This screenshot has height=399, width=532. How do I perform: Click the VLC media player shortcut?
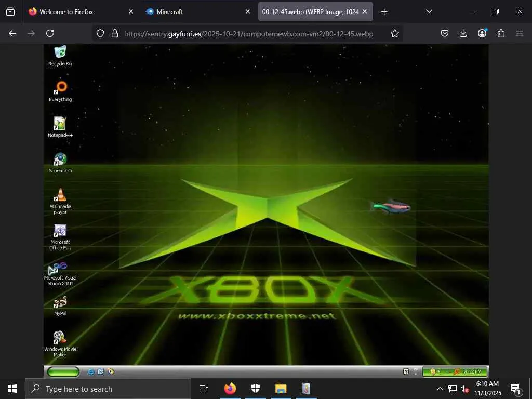point(60,201)
